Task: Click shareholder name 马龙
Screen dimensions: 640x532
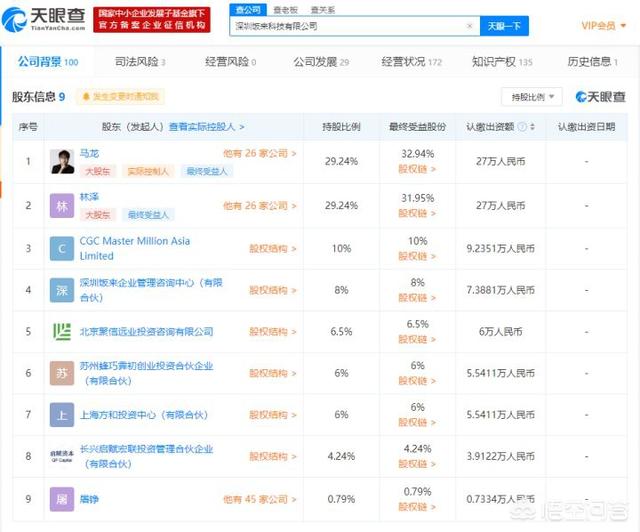Action: coord(89,154)
